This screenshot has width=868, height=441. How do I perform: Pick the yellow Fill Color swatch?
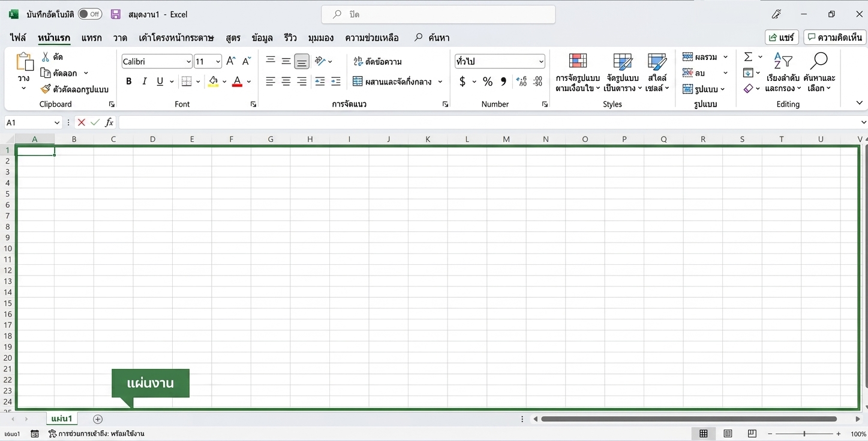tap(213, 81)
